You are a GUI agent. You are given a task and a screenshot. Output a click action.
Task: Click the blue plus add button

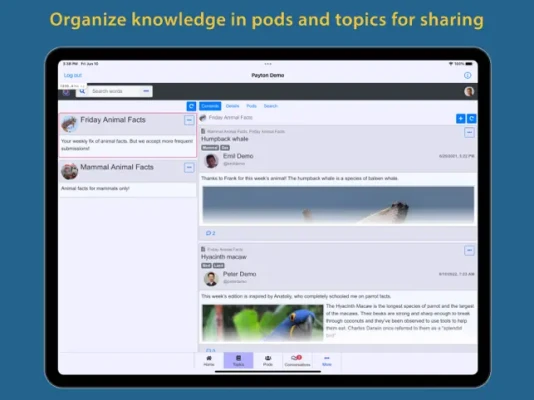[x=460, y=118]
